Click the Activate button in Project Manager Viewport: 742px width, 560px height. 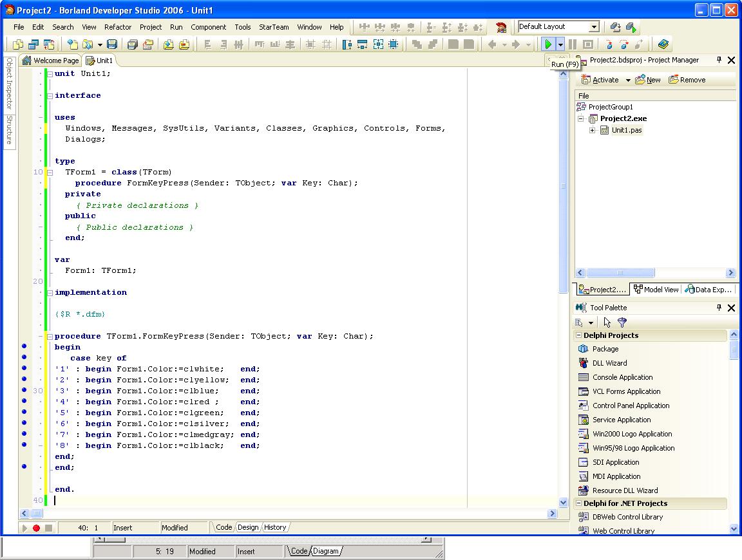(x=600, y=80)
